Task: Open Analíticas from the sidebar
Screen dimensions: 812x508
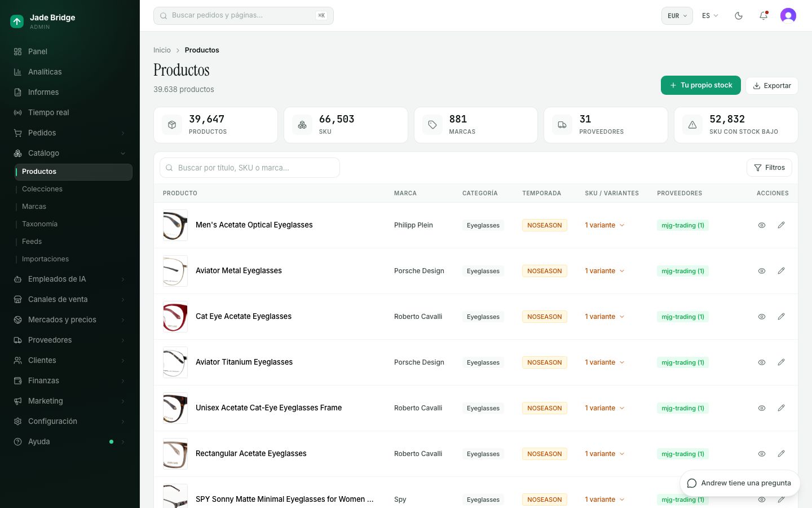Action: point(70,72)
